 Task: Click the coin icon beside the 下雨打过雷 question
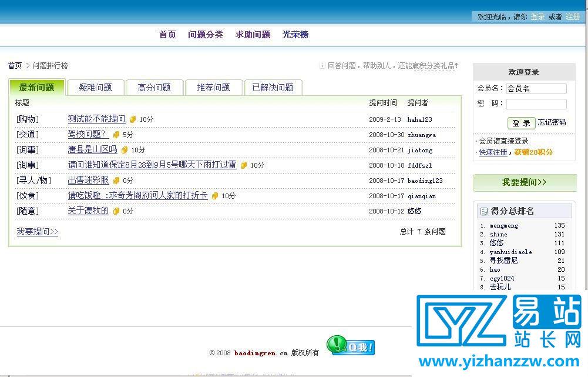tap(244, 165)
